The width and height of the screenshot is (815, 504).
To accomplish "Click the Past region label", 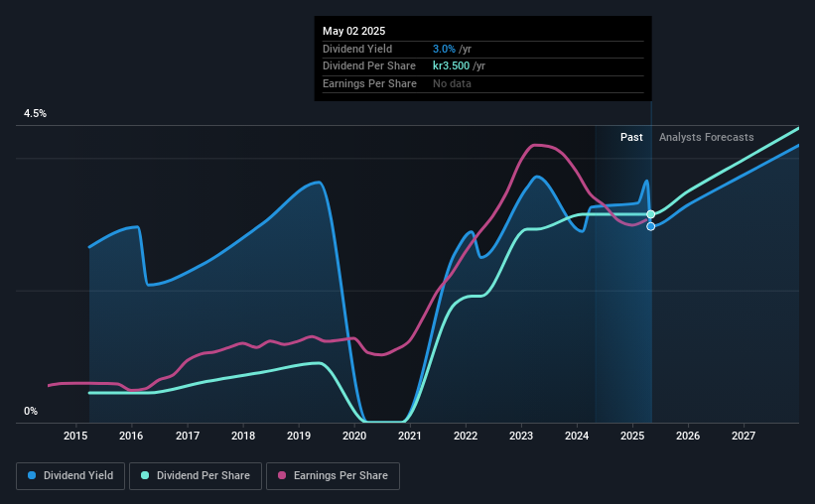I will pos(631,137).
